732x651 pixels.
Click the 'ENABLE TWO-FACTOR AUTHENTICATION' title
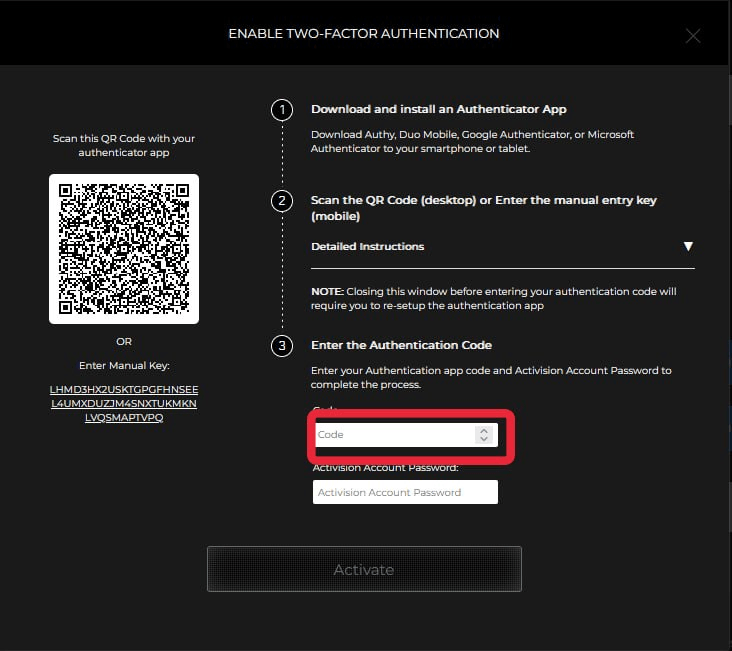point(364,34)
